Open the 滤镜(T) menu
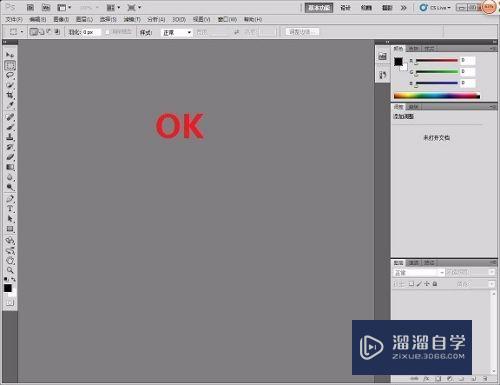Image resolution: width=500 pixels, height=385 pixels. pyautogui.click(x=132, y=20)
